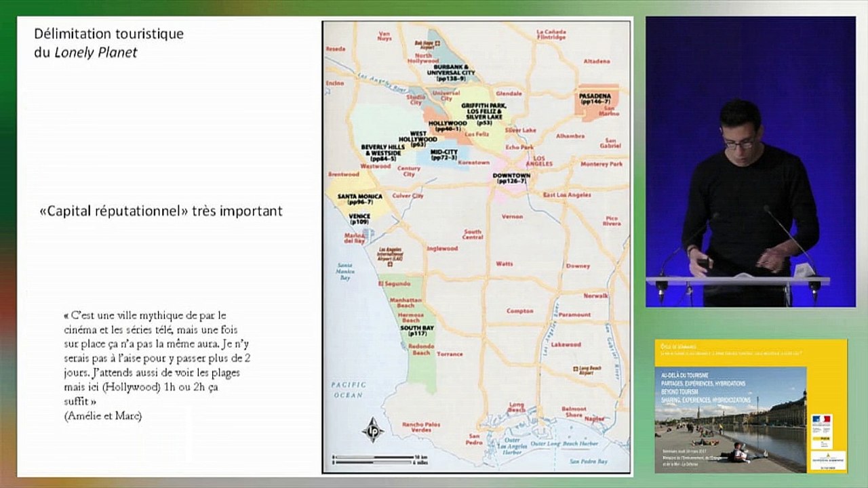The width and height of the screenshot is (868, 488).
Task: Select the speaker video feed
Action: pos(751,162)
